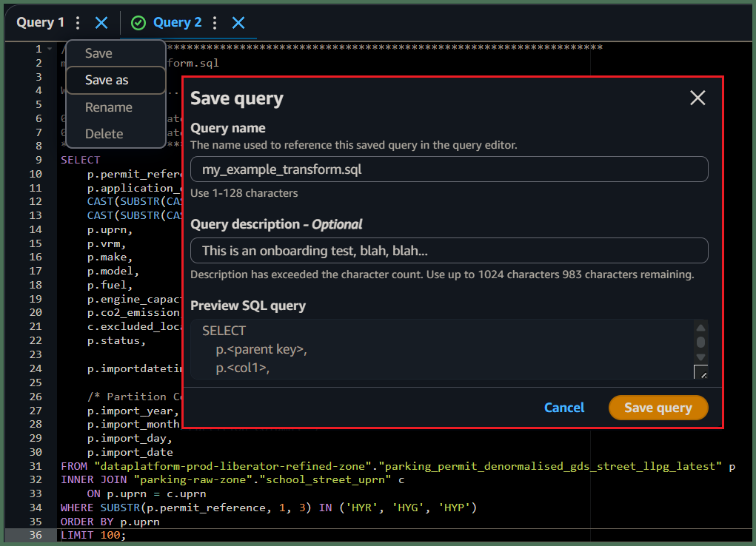Image resolution: width=756 pixels, height=546 pixels.
Task: Choose Delete from the context menu
Action: click(116, 133)
